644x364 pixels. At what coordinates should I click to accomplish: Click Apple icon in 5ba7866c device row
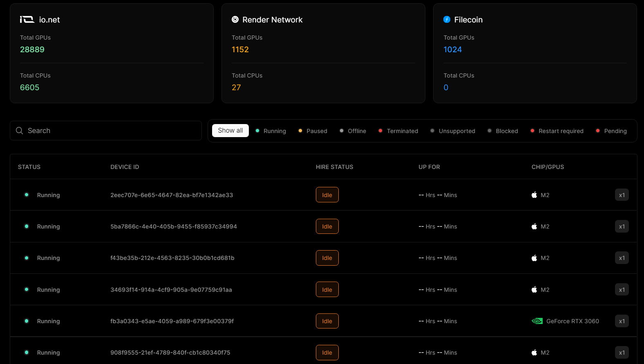click(534, 226)
